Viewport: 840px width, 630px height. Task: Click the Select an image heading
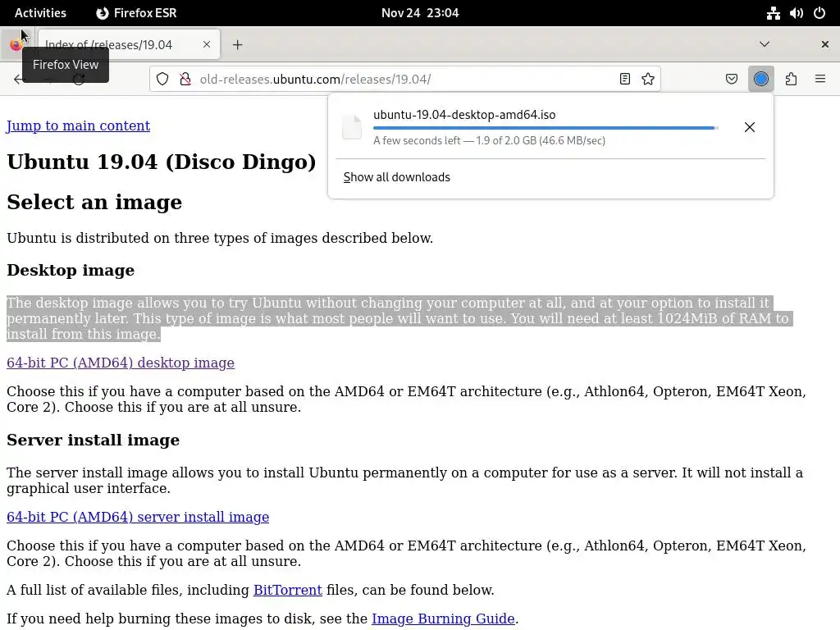(94, 202)
